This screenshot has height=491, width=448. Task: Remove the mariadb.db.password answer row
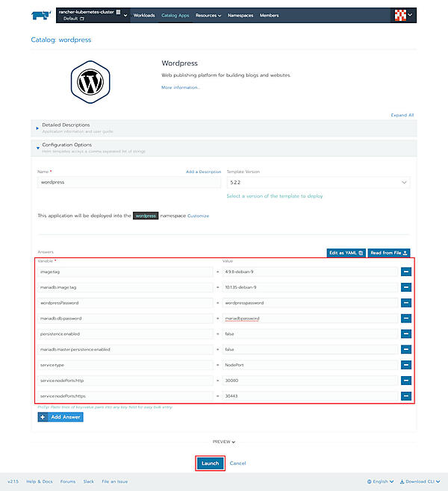[x=406, y=319]
